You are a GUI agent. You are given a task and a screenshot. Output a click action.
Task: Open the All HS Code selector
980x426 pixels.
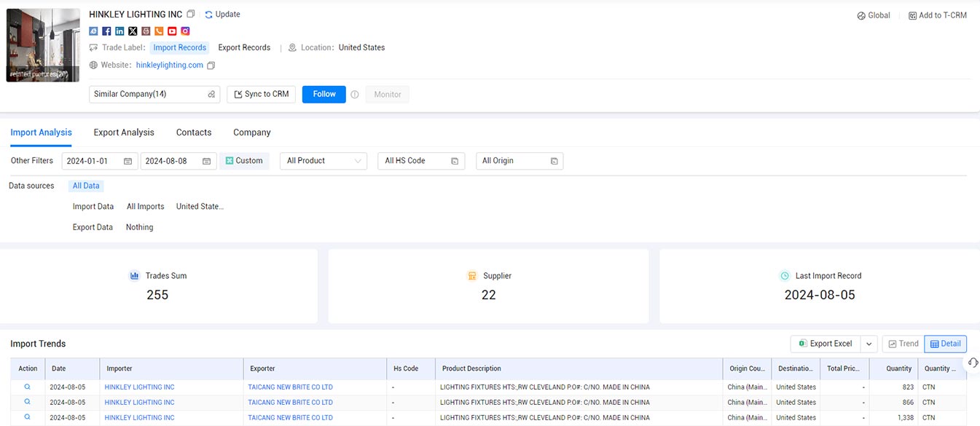click(421, 161)
